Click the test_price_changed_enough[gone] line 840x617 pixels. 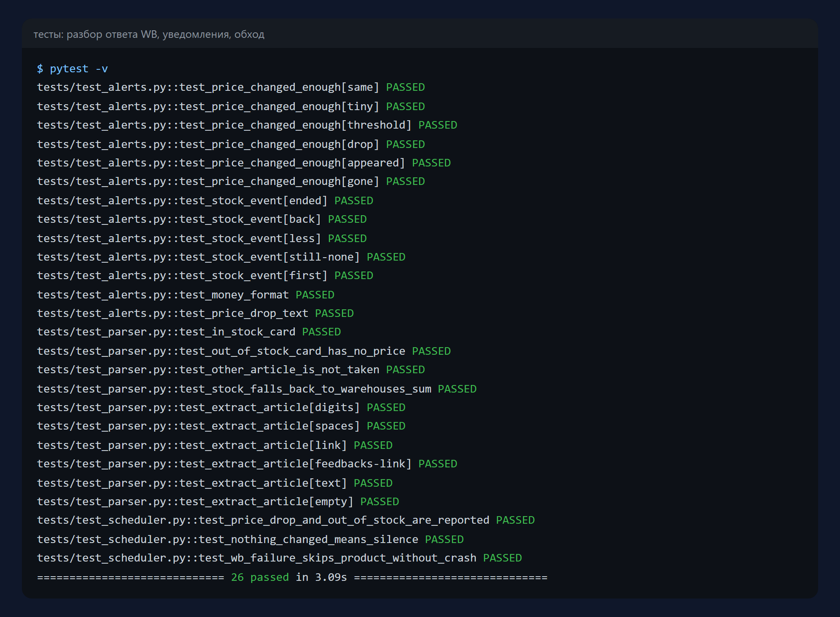coord(231,182)
